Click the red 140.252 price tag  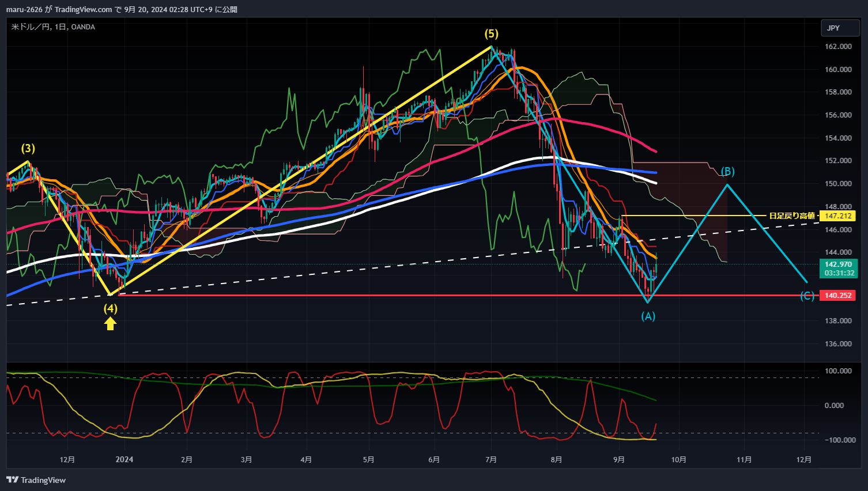pyautogui.click(x=838, y=296)
